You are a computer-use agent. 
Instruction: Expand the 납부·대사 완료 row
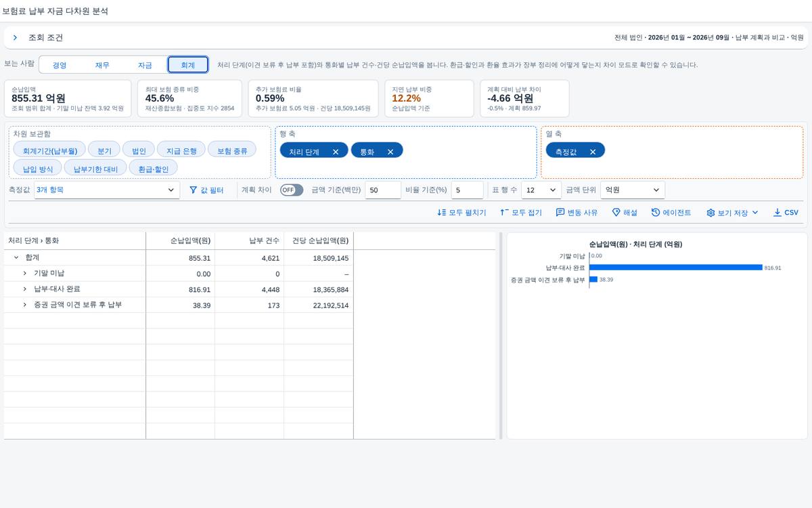pos(25,289)
